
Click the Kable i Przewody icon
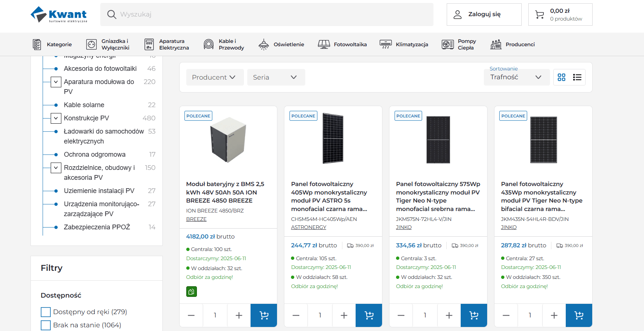click(209, 44)
